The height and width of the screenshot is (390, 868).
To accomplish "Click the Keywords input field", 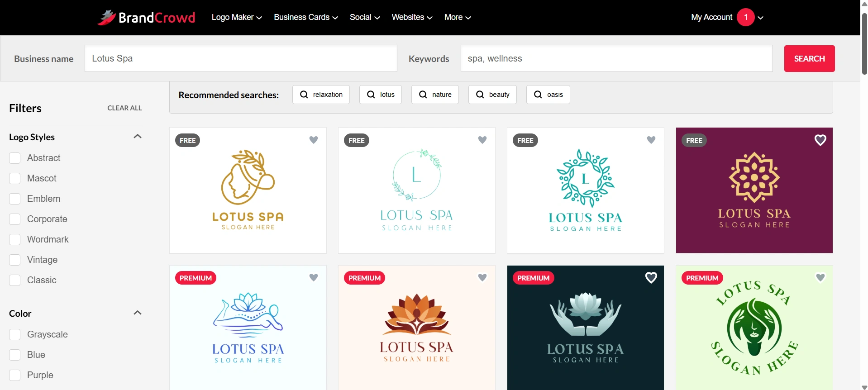I will click(x=616, y=58).
